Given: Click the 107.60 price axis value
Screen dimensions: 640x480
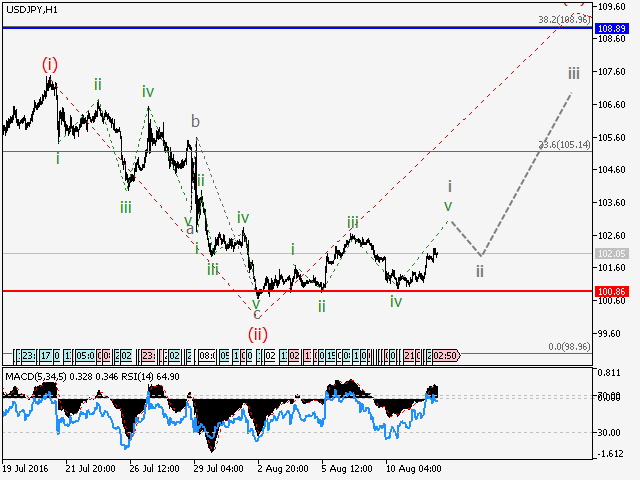Looking at the screenshot, I should [x=611, y=72].
